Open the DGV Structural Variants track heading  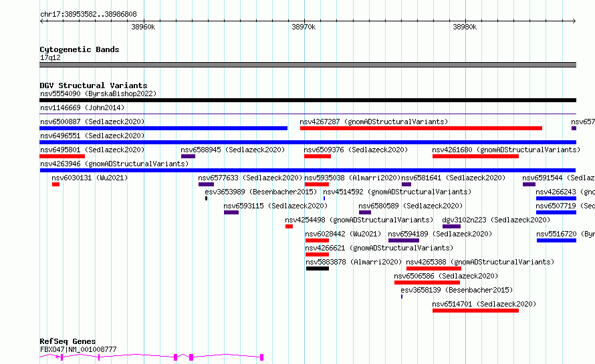(x=94, y=85)
